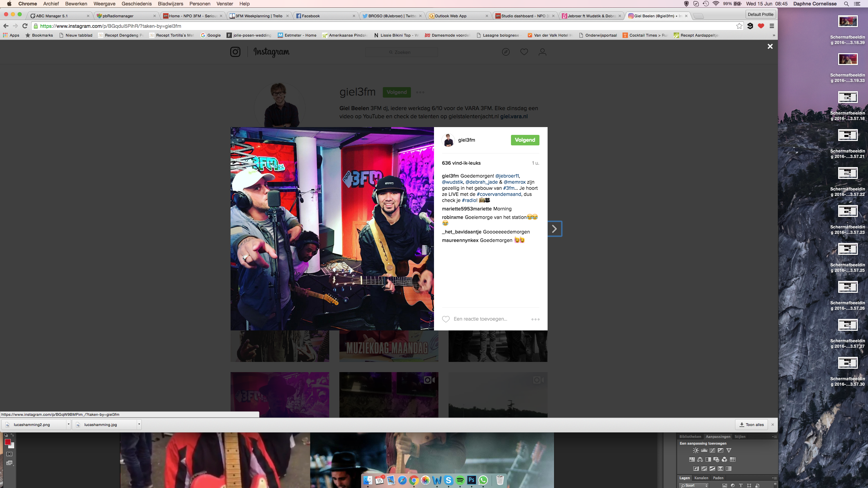Click the red foreground color swatch in Photoshop
The height and width of the screenshot is (488, 868).
(8, 442)
